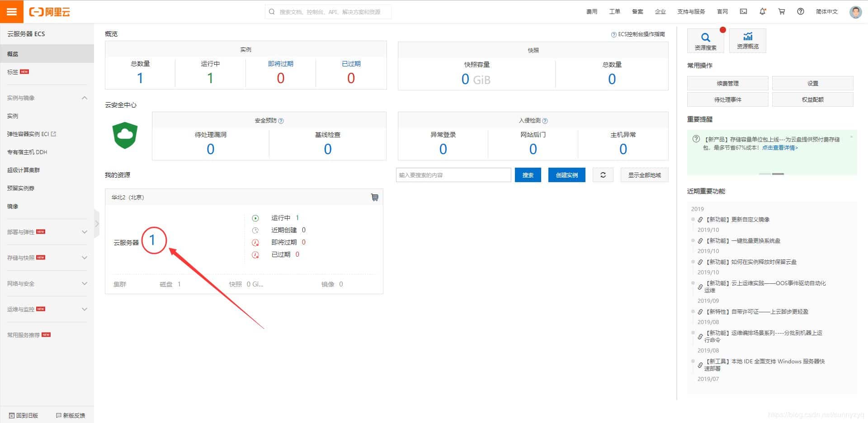The width and height of the screenshot is (868, 423).
Task: Open the Cloud Shell terminal icon
Action: click(743, 12)
